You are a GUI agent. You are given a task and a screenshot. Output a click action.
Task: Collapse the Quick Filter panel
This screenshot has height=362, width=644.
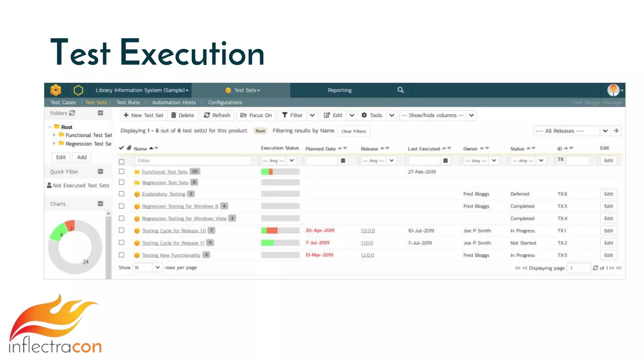tap(100, 171)
